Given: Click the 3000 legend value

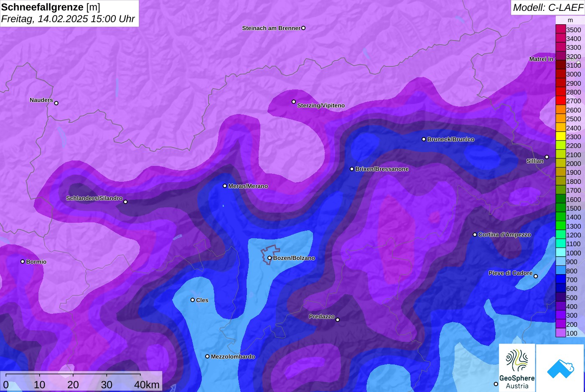Looking at the screenshot, I should (573, 74).
